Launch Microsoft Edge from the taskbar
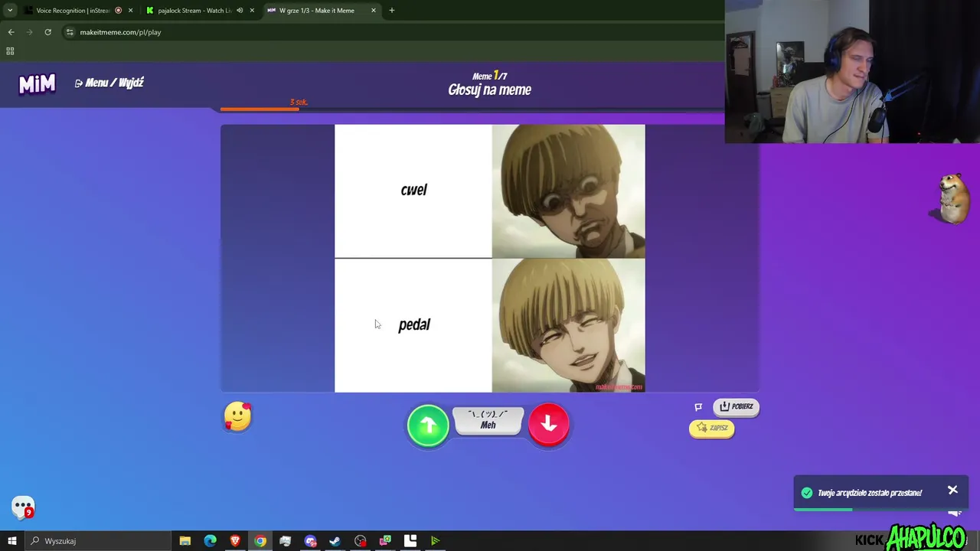Viewport: 980px width, 551px height. [210, 541]
